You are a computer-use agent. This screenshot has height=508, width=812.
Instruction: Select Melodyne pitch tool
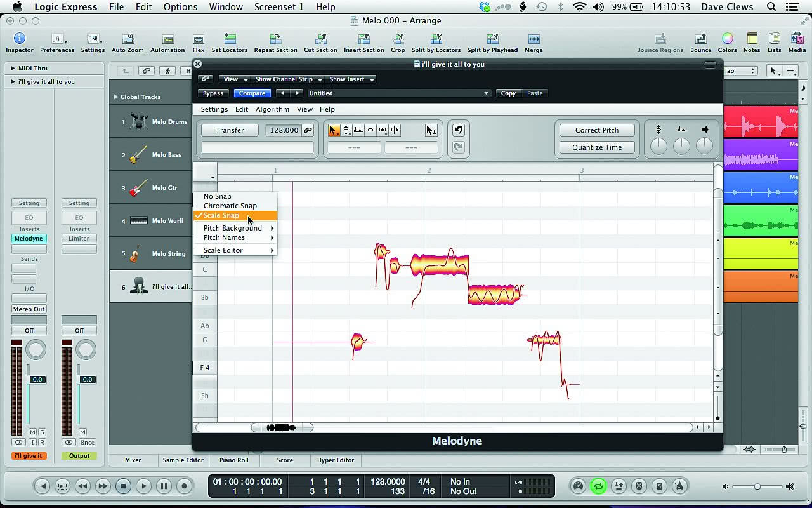pos(346,130)
